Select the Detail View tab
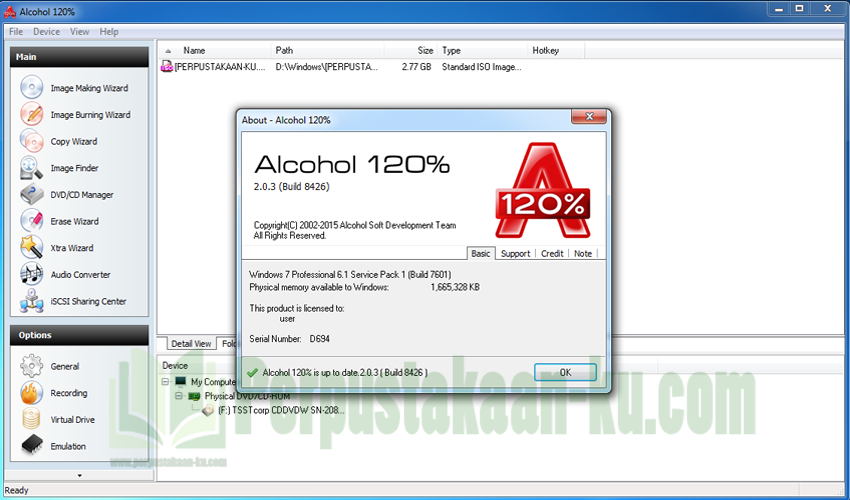The width and height of the screenshot is (850, 500). pyautogui.click(x=191, y=343)
